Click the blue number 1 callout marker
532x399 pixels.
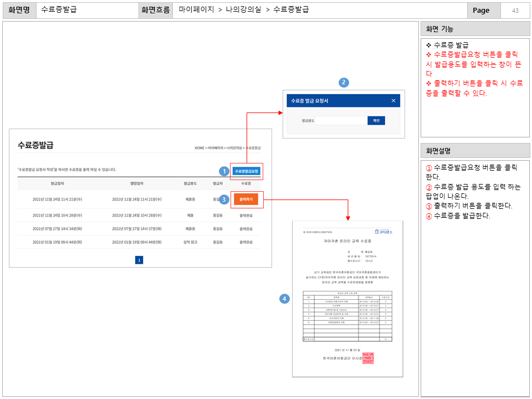pos(224,171)
